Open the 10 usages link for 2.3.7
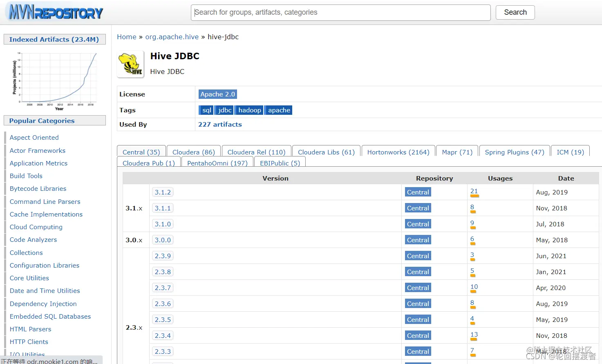The image size is (602, 364). pyautogui.click(x=474, y=287)
